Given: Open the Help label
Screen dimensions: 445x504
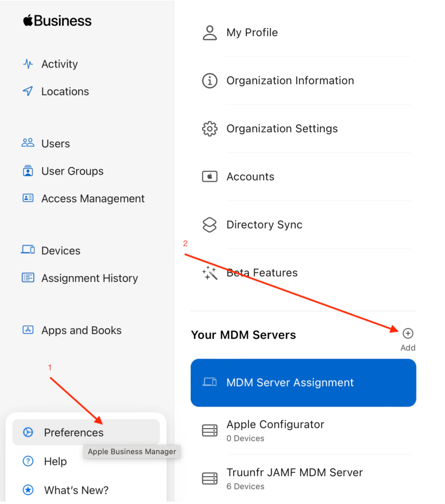Looking at the screenshot, I should (x=55, y=461).
